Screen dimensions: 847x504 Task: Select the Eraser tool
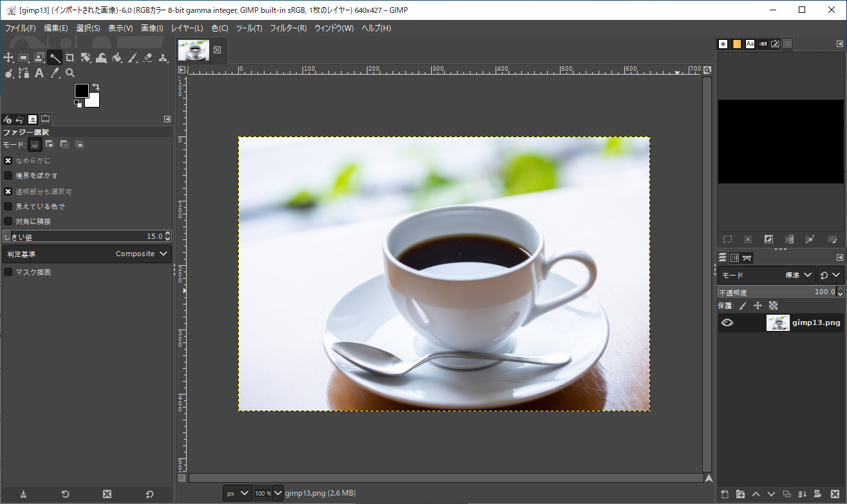coord(148,58)
